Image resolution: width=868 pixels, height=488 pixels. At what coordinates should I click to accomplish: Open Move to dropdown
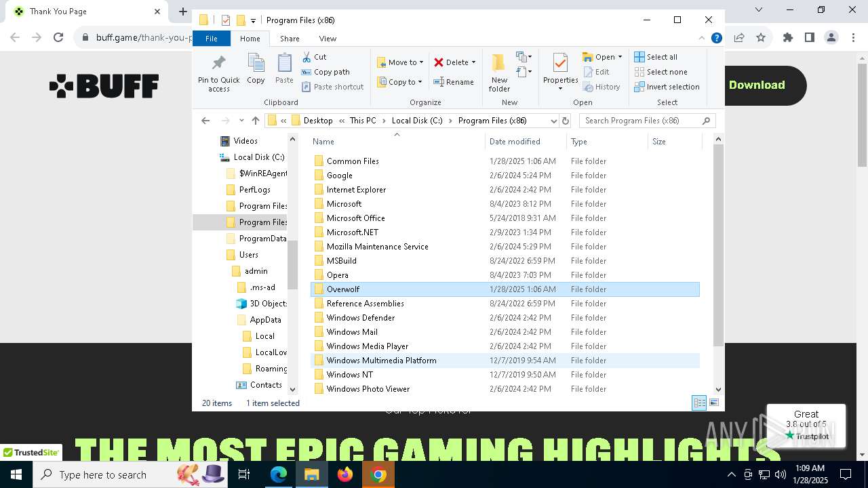[400, 62]
